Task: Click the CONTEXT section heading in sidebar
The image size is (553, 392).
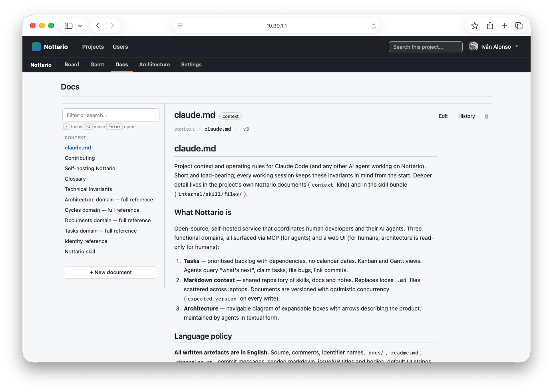Action: click(x=76, y=137)
